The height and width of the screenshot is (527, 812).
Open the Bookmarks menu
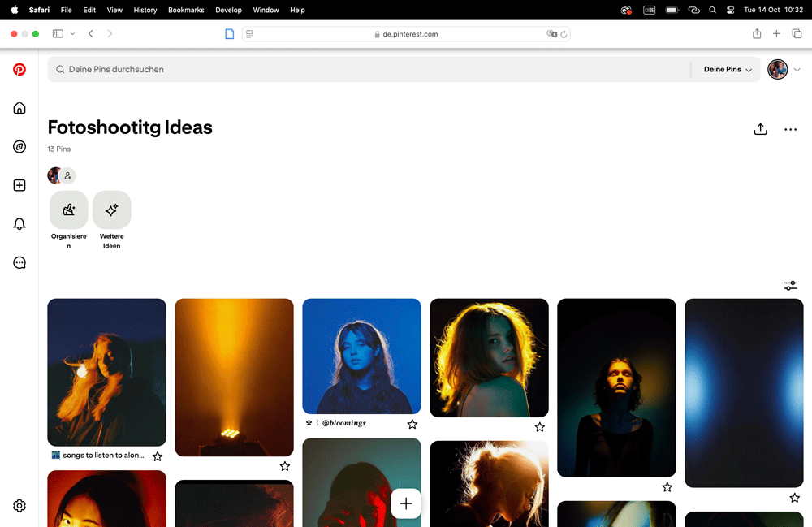point(186,10)
